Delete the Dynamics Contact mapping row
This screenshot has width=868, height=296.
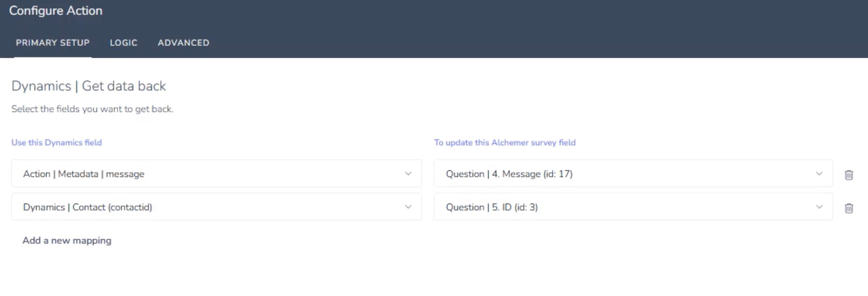[848, 208]
